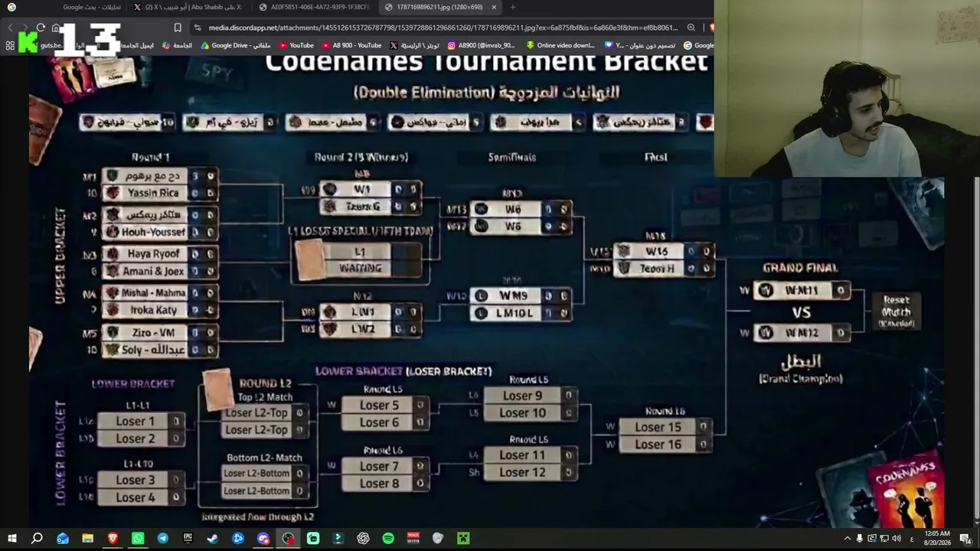This screenshot has width=980, height=551.
Task: Open the clock showing 12:05 AM
Action: pos(937,539)
